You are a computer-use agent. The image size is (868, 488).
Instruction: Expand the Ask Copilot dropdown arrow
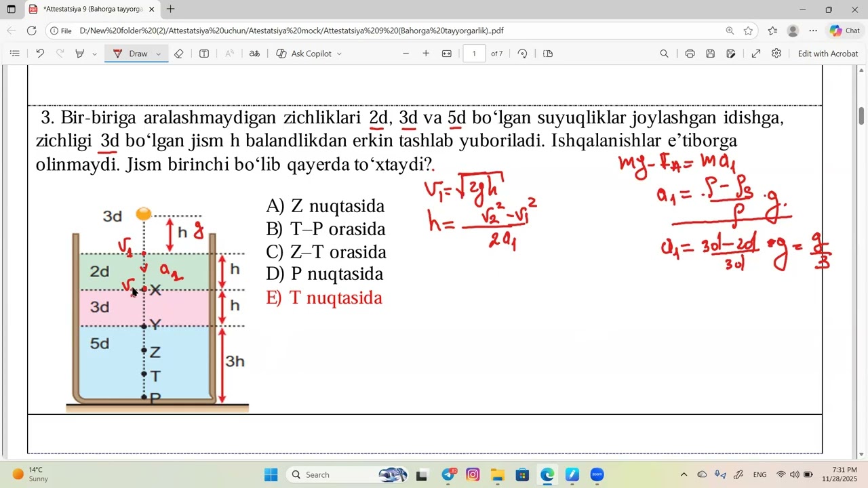(339, 54)
